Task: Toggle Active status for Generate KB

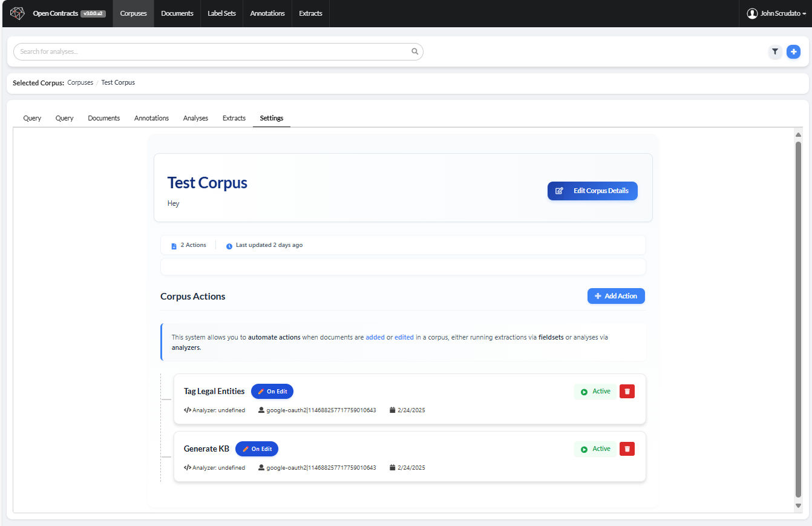Action: [595, 449]
